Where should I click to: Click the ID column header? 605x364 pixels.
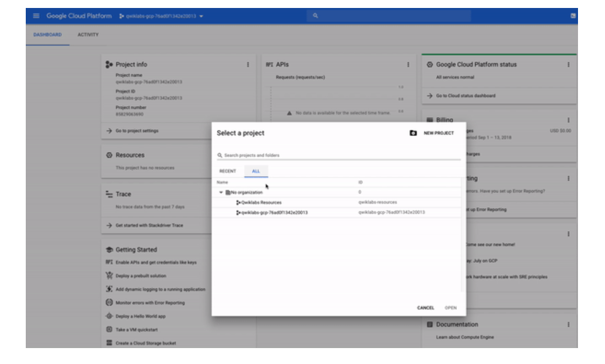(x=360, y=182)
